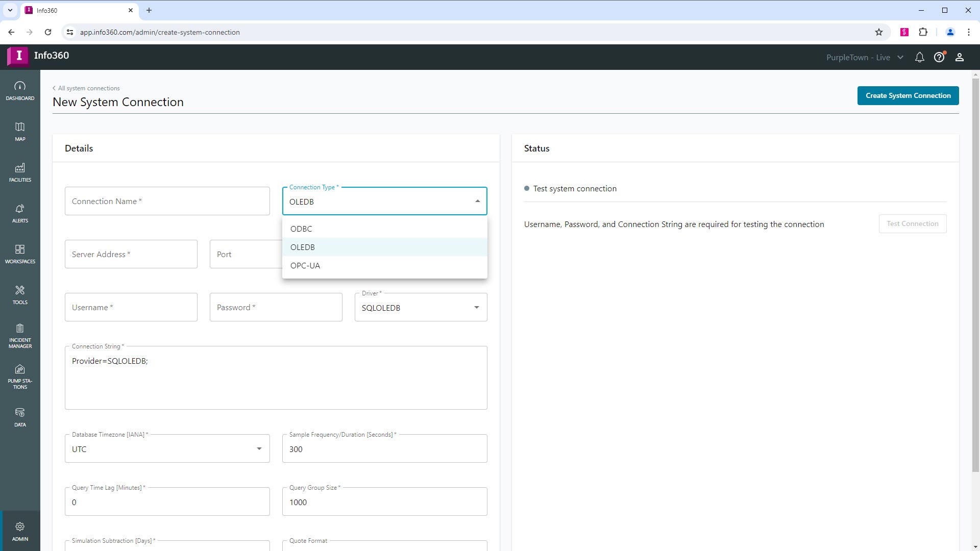This screenshot has height=551, width=980.
Task: Go to Facilities in sidebar
Action: pyautogui.click(x=20, y=172)
